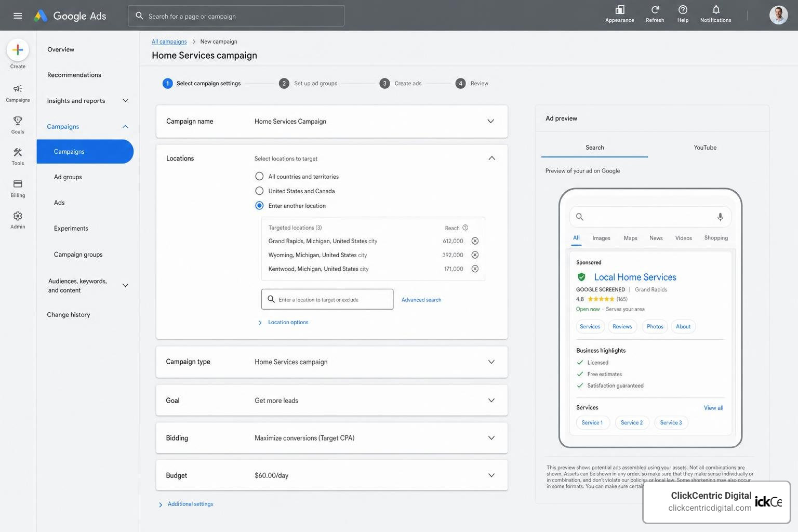Click View all services link
The image size is (798, 532).
(x=713, y=408)
